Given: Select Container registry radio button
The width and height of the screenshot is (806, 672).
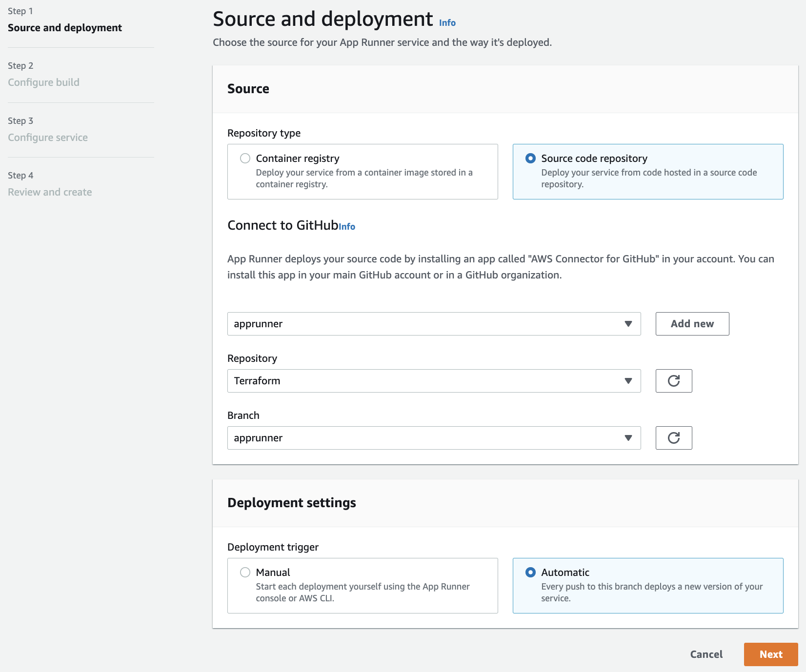Looking at the screenshot, I should [x=245, y=158].
